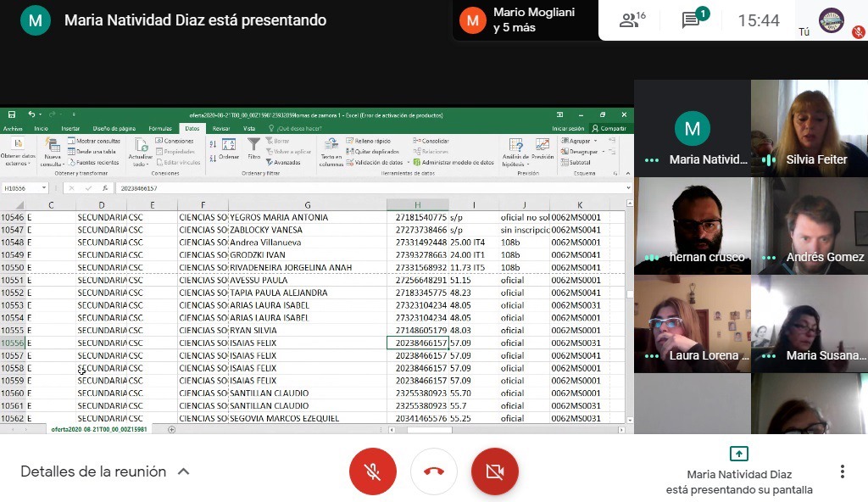Viewport: 868px width, 502px height.
Task: Select Silvia Feiter's video tile
Action: click(x=809, y=127)
